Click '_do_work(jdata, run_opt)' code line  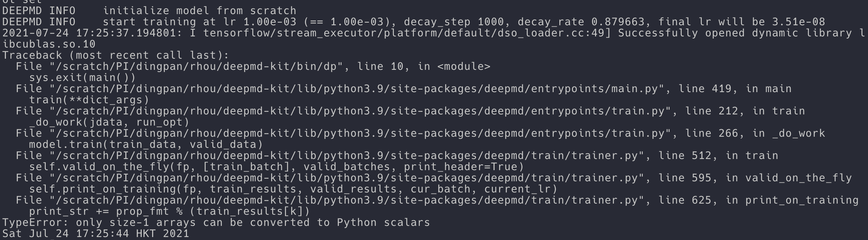click(109, 122)
